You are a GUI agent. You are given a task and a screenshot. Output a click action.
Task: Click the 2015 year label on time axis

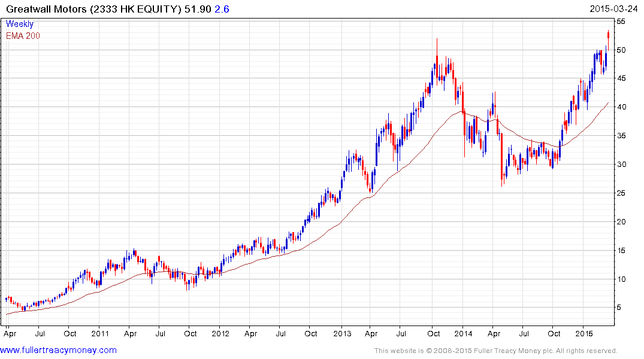coord(584,333)
